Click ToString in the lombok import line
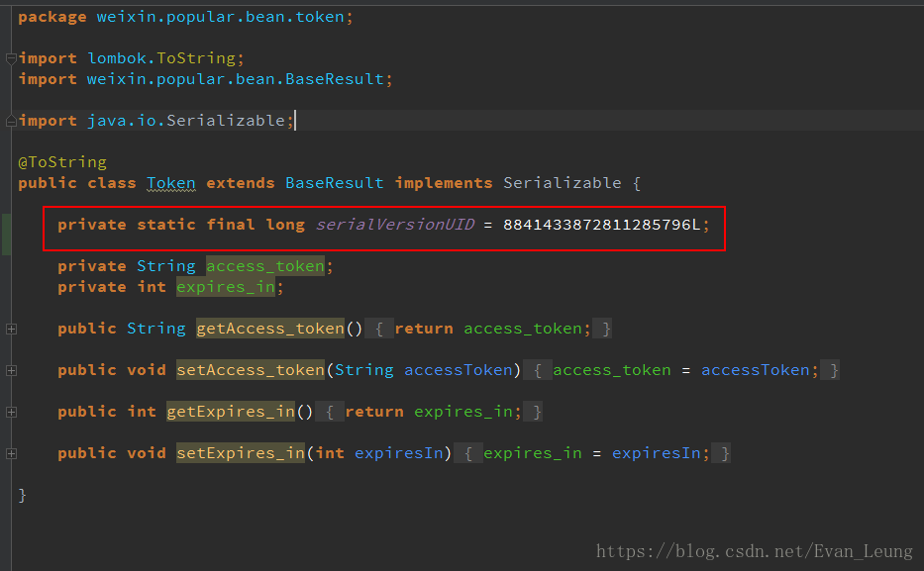924x571 pixels. coord(196,58)
